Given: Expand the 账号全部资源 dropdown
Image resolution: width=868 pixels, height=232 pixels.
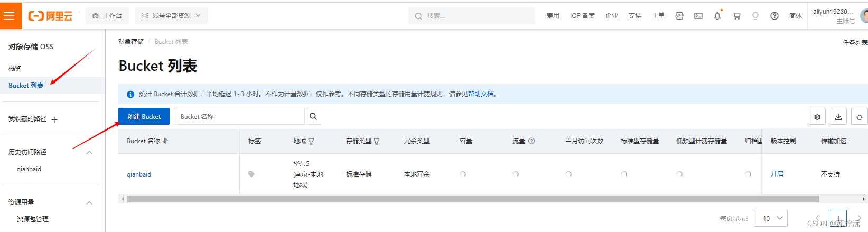Looking at the screenshot, I should (171, 16).
